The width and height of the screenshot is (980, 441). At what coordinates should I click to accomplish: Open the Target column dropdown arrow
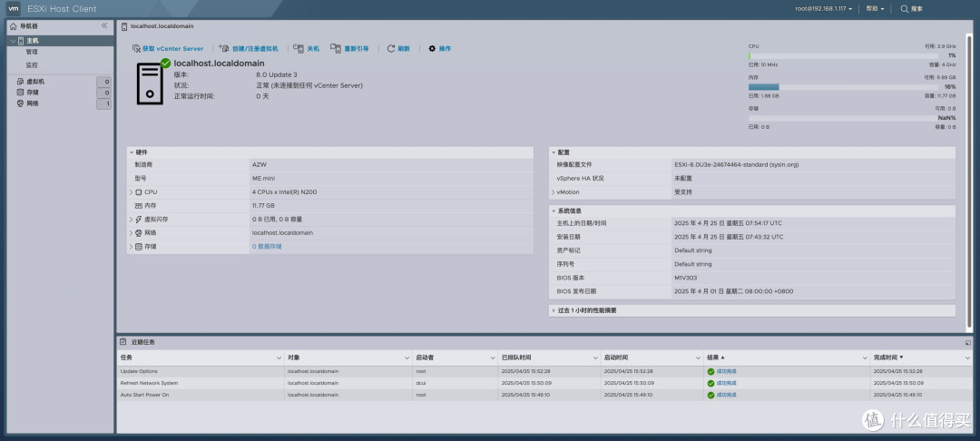[x=407, y=358]
